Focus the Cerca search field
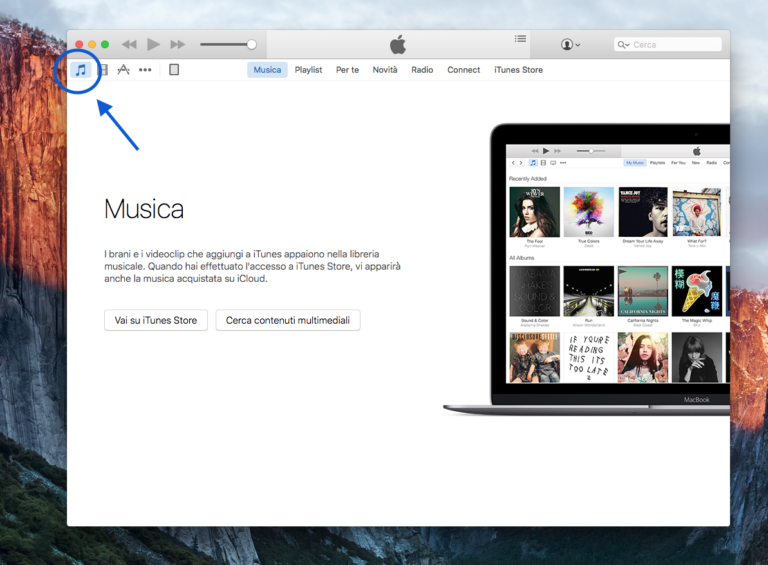The height and width of the screenshot is (565, 768). point(668,45)
